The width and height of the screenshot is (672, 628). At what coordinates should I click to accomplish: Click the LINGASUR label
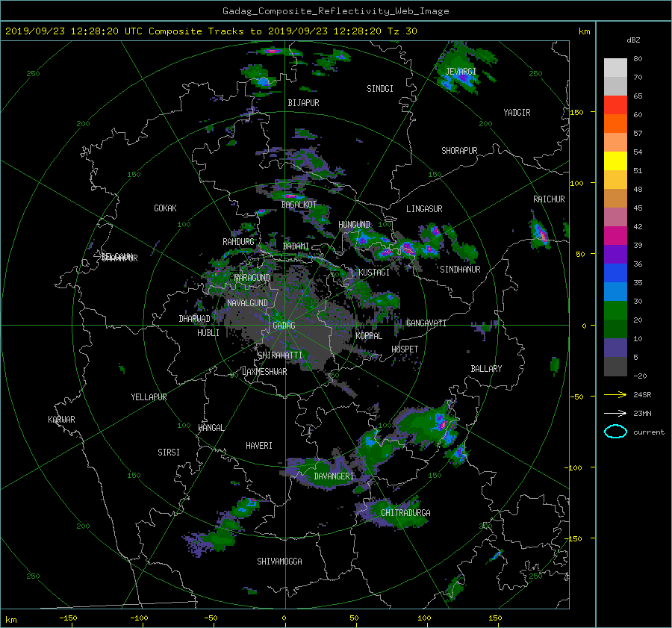point(424,209)
